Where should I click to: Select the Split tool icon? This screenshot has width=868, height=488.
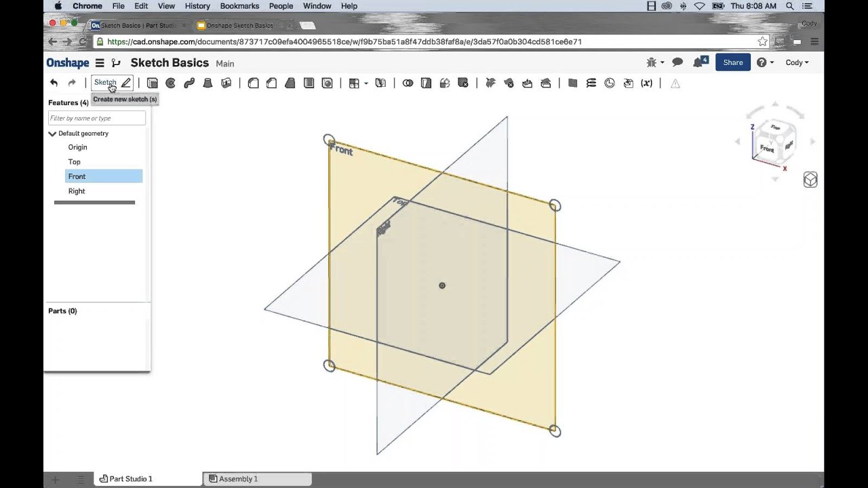tap(426, 83)
